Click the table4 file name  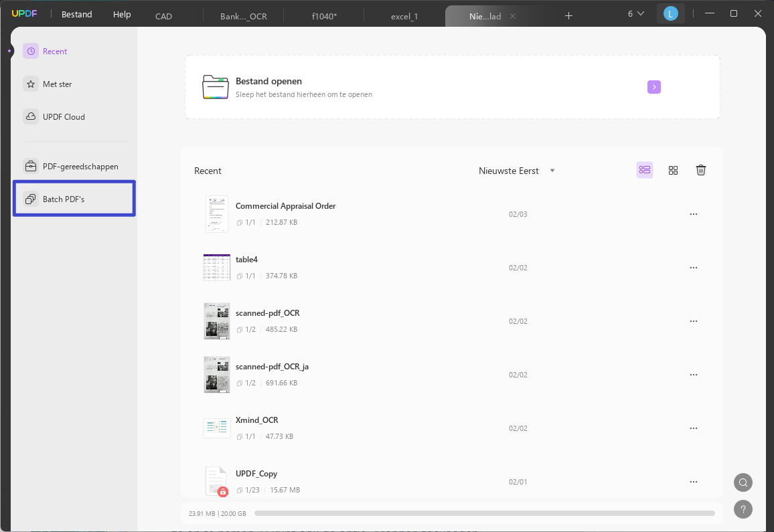click(246, 260)
